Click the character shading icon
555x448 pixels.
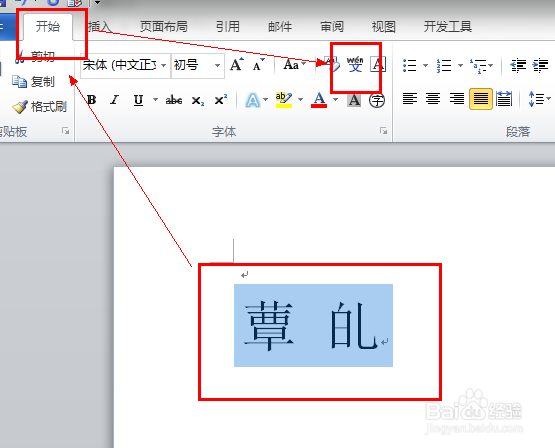click(354, 100)
